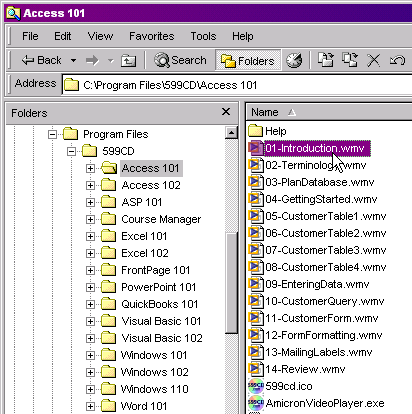Click the Up one level folder icon
This screenshot has height=414, width=412.
click(x=128, y=61)
